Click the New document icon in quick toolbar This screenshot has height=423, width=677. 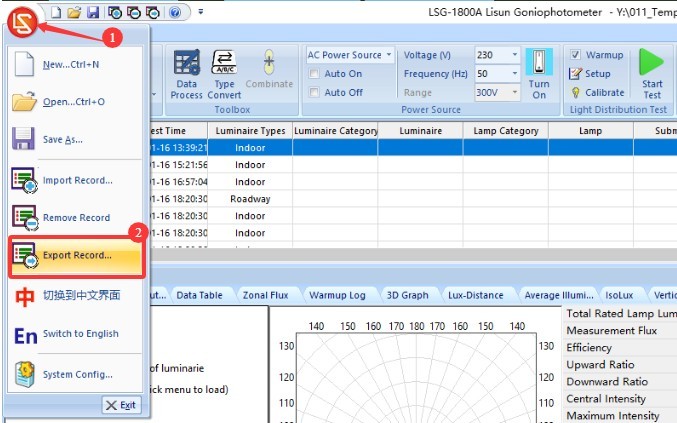[x=56, y=12]
